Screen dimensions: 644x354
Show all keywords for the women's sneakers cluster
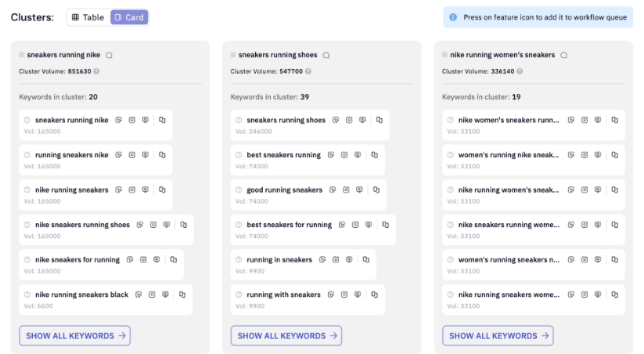coord(498,336)
